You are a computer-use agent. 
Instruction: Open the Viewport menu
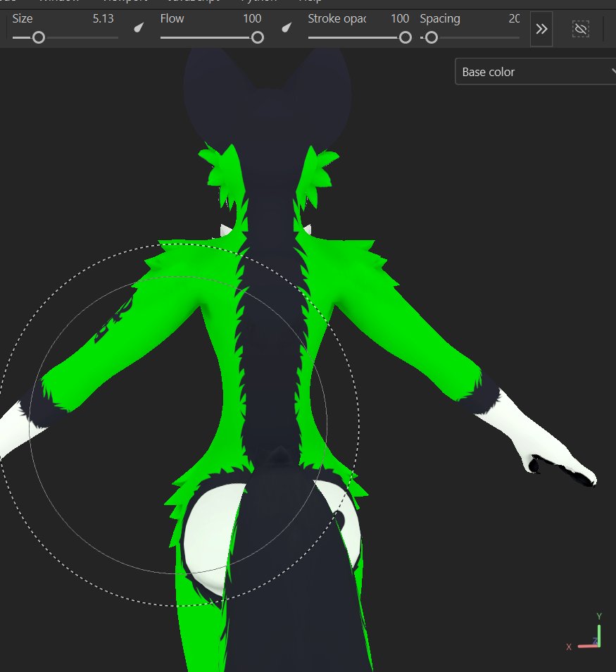point(125,1)
